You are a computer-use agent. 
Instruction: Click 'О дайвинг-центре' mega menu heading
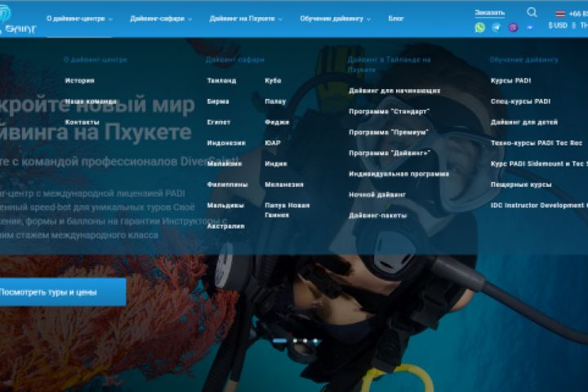[96, 60]
